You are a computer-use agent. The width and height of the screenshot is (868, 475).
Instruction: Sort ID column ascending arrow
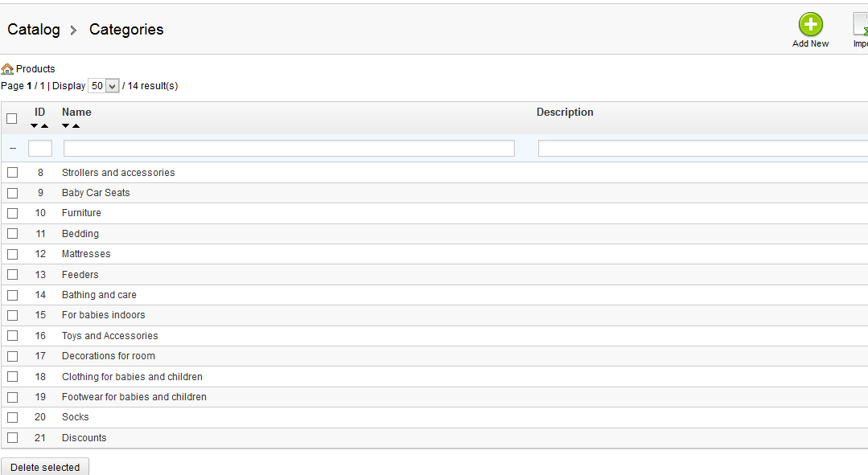[45, 126]
